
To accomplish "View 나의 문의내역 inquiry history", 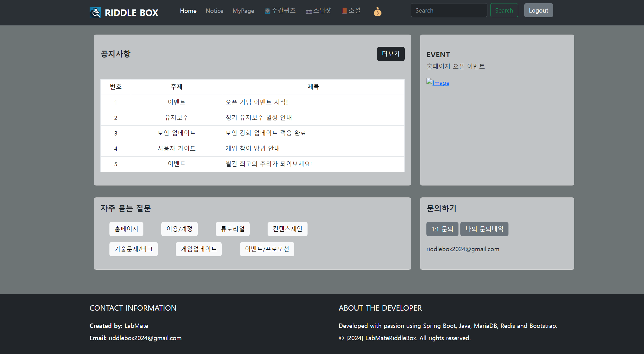I will [484, 229].
